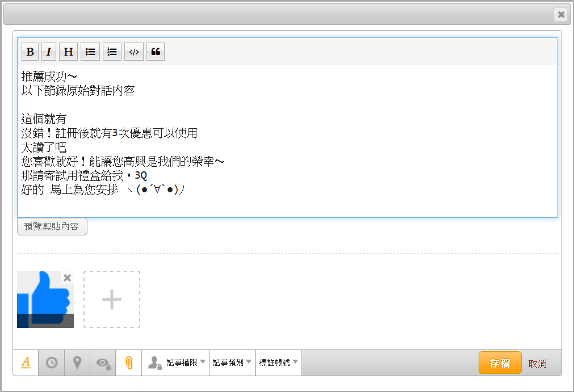
Task: Click the 存檔 save button
Action: [x=500, y=363]
